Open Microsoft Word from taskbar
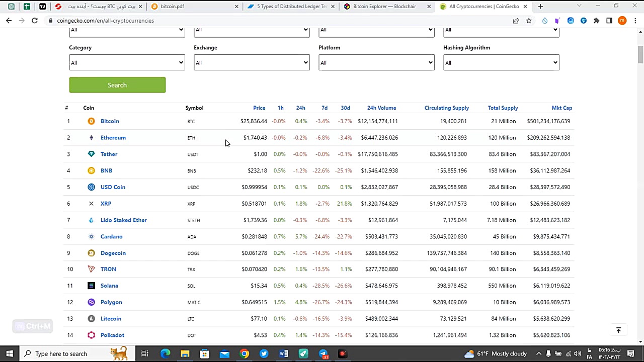Viewport: 644px width, 362px height. [283, 353]
